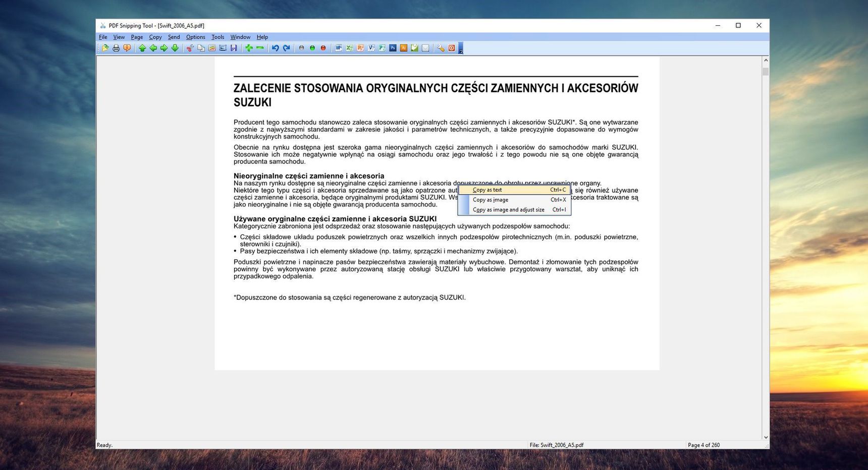Click the red circle icon
The image size is (868, 470).
pos(323,48)
